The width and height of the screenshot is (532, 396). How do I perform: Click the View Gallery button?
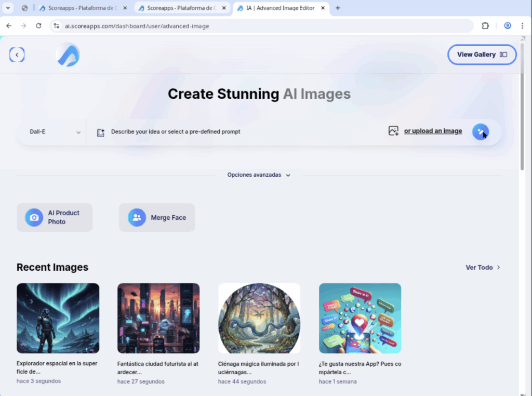pos(482,55)
